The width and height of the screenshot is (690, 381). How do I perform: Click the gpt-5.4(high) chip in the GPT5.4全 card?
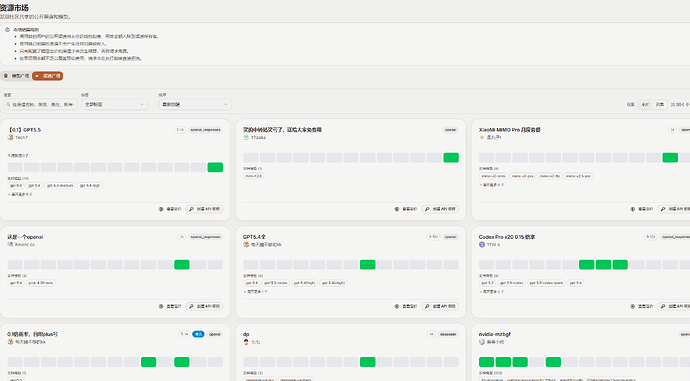[x=305, y=283]
